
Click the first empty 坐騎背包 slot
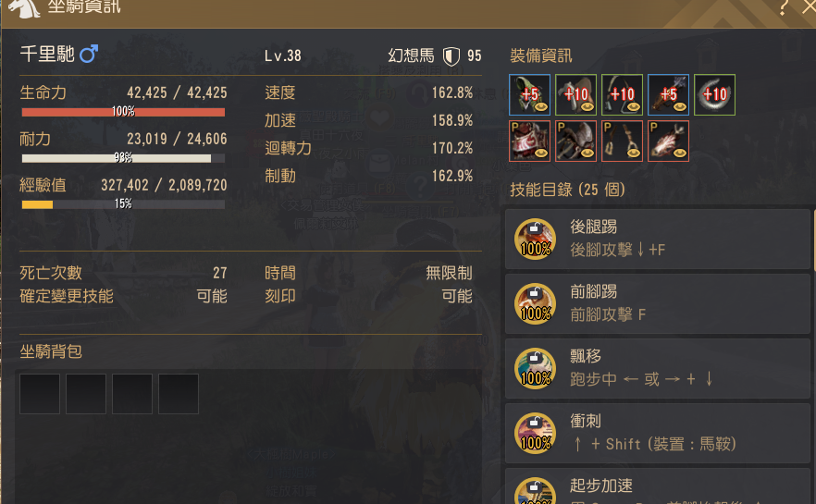tap(40, 394)
